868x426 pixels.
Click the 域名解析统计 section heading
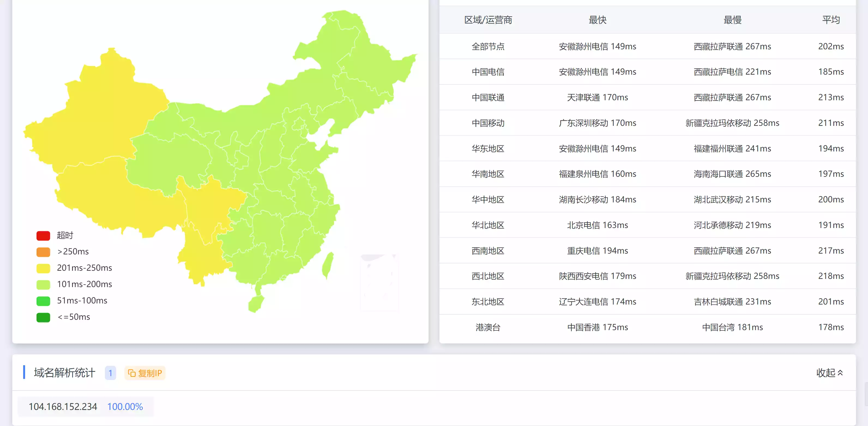pyautogui.click(x=64, y=373)
